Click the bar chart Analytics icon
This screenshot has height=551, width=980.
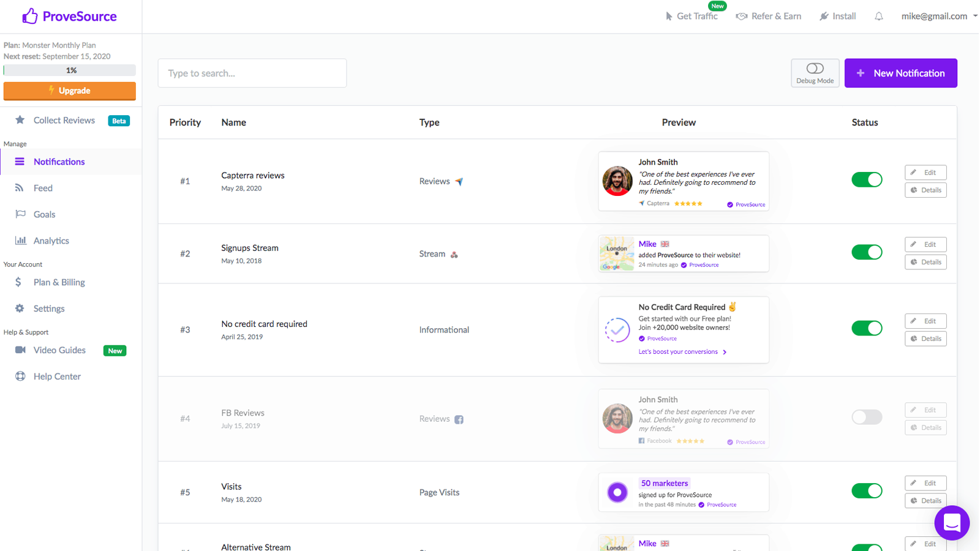(20, 241)
